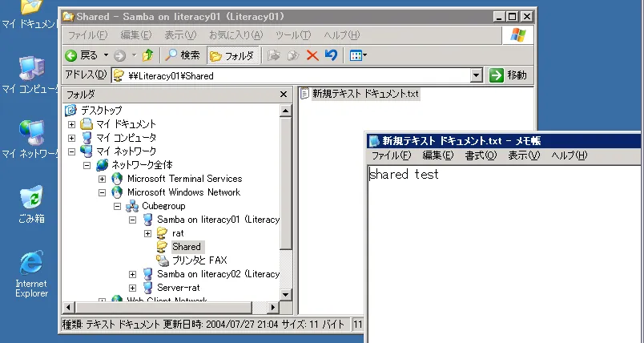
Task: Expand マイ ドキュメント tree node
Action: 71,124
